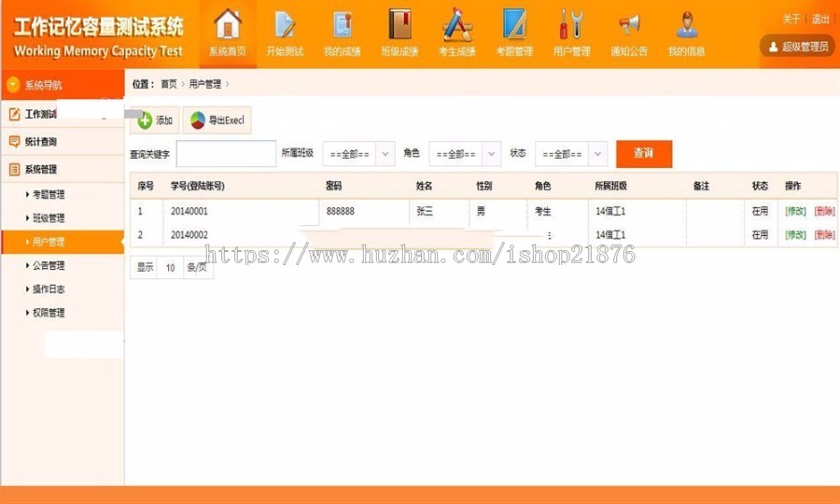Screen dimensions: 840x504
Task: Collapse the 系统导航 sidebar header
Action: [x=63, y=85]
